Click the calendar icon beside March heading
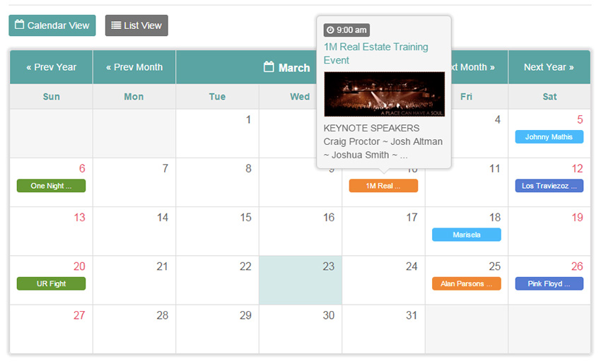Image resolution: width=601 pixels, height=364 pixels. (x=269, y=67)
